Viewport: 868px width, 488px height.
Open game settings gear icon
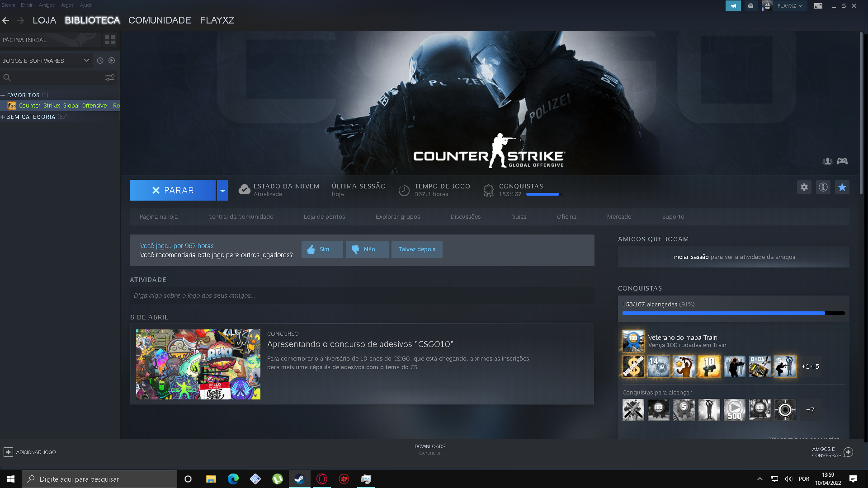pyautogui.click(x=804, y=187)
